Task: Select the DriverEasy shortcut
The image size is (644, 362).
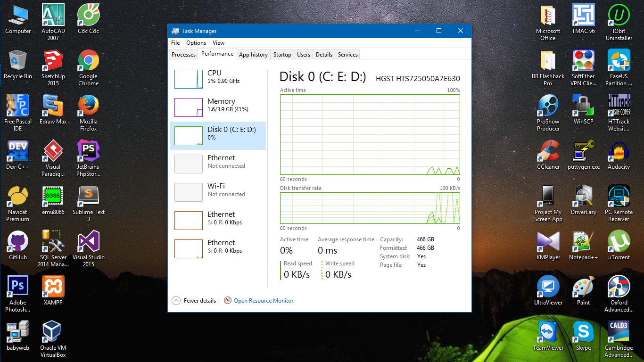Action: tap(584, 199)
